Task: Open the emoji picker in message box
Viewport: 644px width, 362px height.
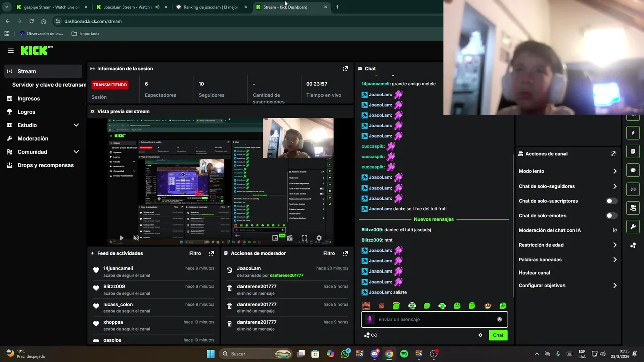Action: pyautogui.click(x=499, y=319)
